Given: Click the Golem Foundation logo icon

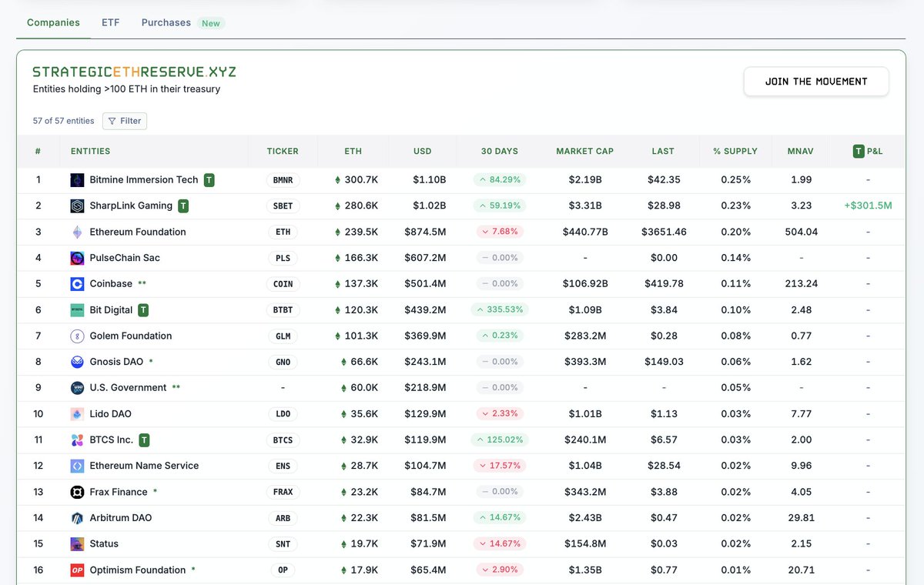Looking at the screenshot, I should pos(77,336).
